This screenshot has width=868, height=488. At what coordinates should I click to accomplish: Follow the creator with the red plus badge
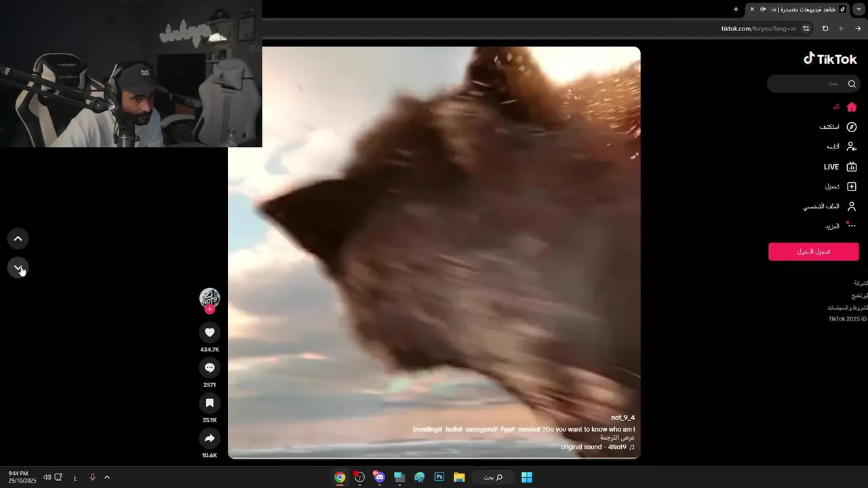210,310
